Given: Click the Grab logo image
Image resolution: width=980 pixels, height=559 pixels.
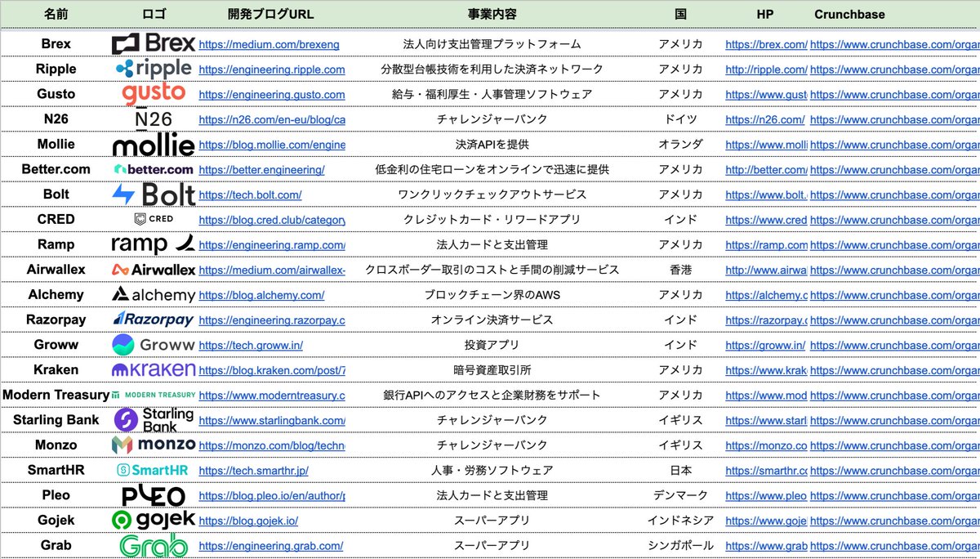Looking at the screenshot, I should tap(154, 545).
